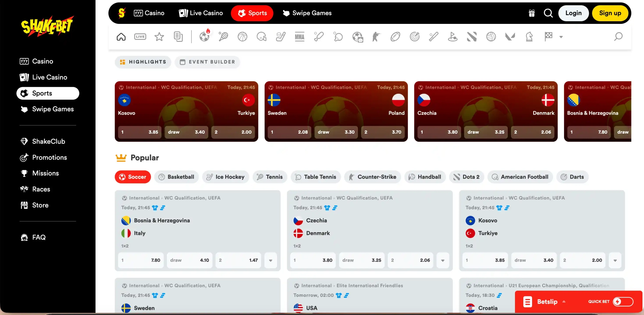Select the Table Tennis paddle icon in sports bar

[x=338, y=37]
